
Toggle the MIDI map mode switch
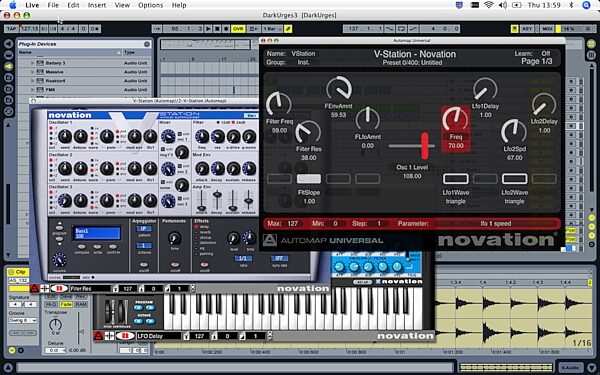547,29
